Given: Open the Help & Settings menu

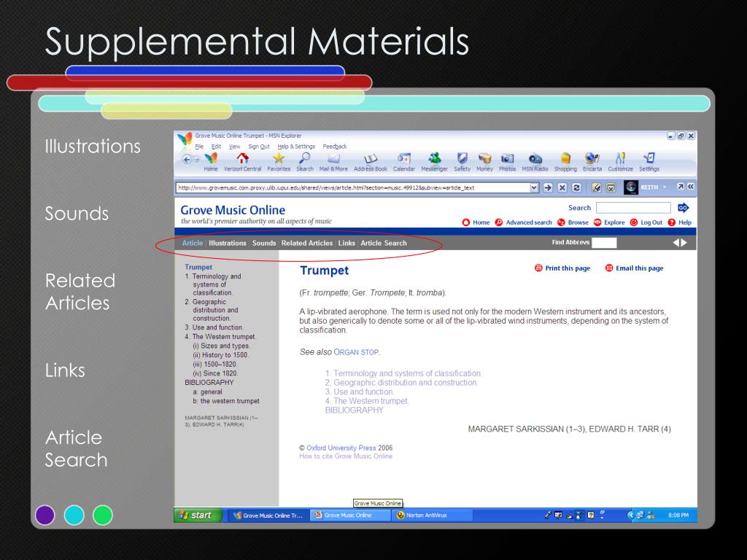Looking at the screenshot, I should tap(296, 147).
